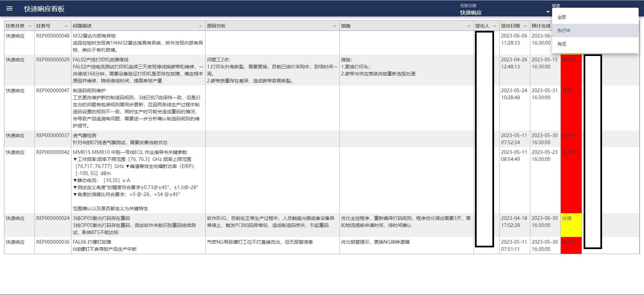
Task: Sort by 措施 column arrow
Action: pos(469,26)
